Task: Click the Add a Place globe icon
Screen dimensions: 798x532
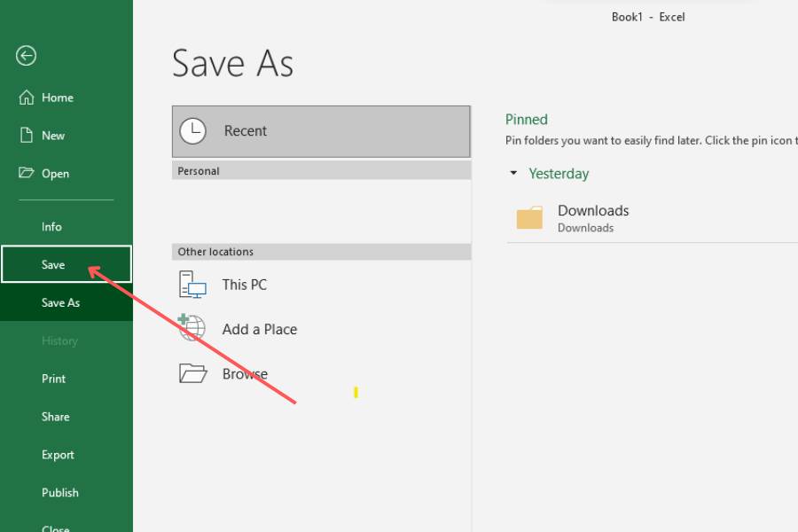Action: pyautogui.click(x=192, y=327)
